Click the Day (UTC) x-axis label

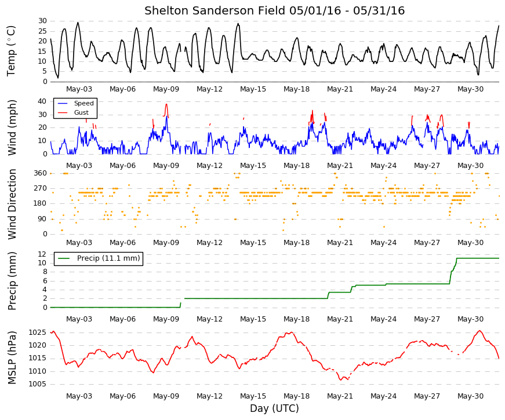(274, 408)
